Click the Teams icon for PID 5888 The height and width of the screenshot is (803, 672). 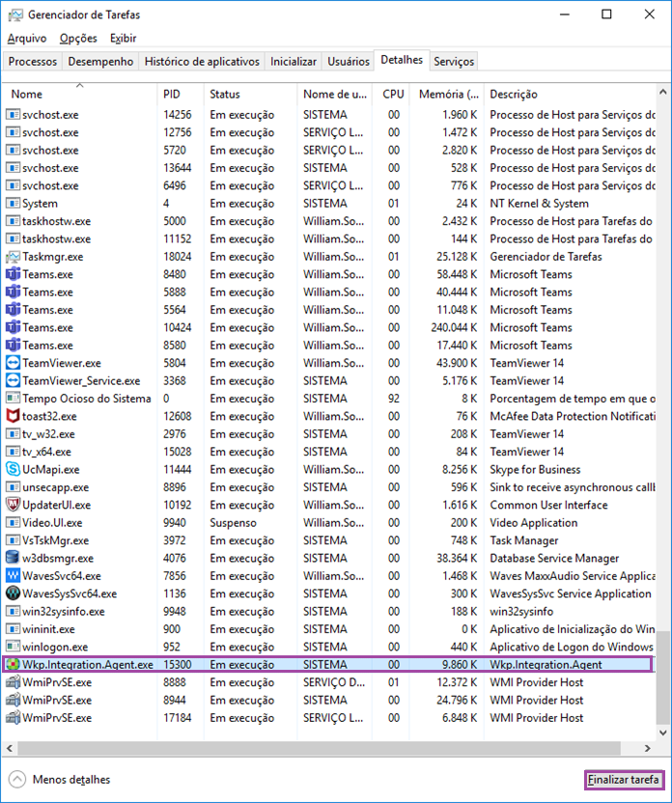tap(13, 292)
